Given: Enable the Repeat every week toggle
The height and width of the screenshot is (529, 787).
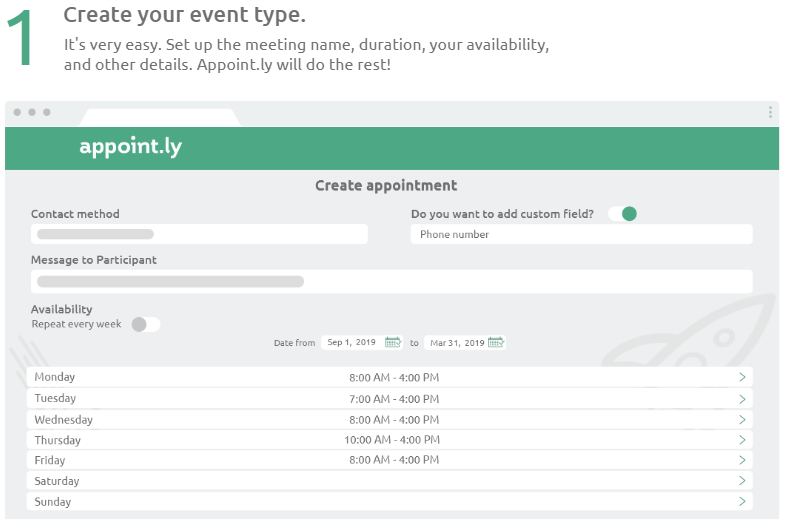Looking at the screenshot, I should coord(145,324).
